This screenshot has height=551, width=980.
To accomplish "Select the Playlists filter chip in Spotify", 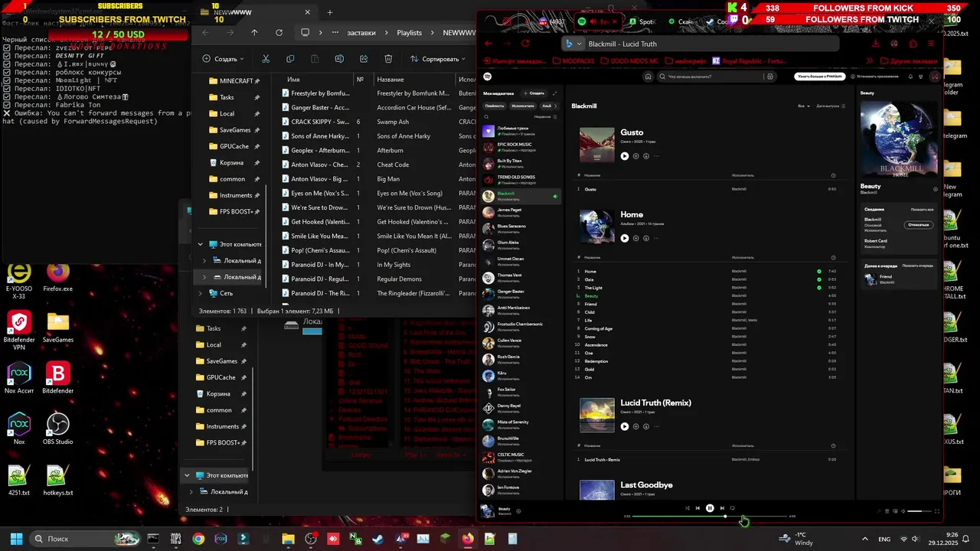I will tap(495, 106).
